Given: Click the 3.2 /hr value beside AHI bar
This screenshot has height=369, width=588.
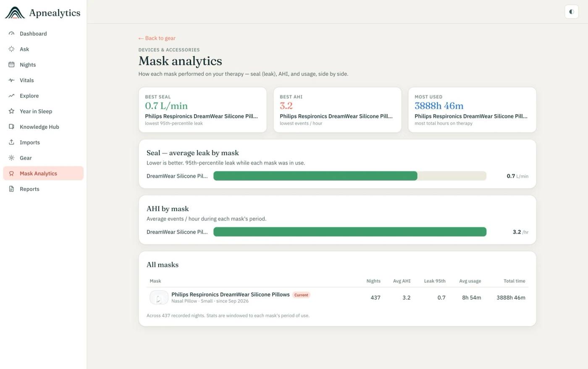Looking at the screenshot, I should 520,232.
